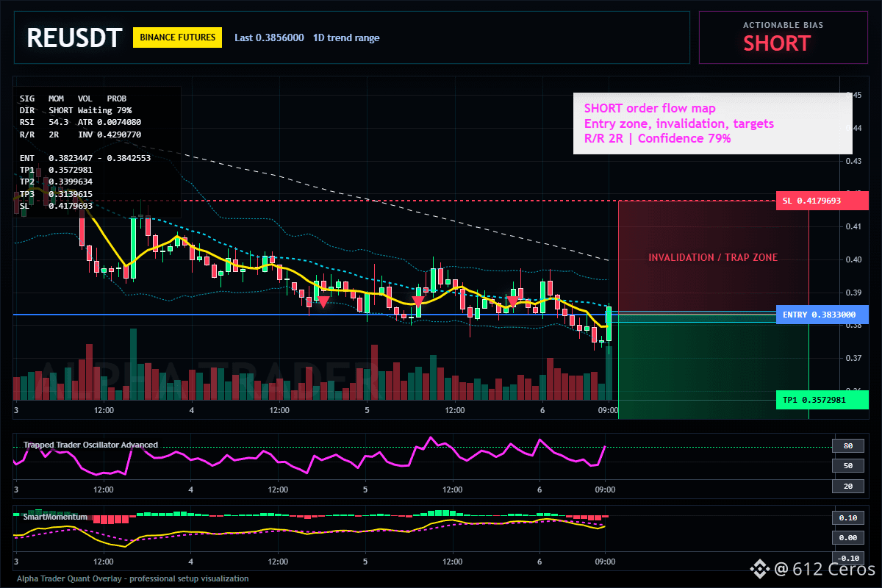
Task: Click the R/R 2R | Confidence 79% line
Action: tap(658, 138)
